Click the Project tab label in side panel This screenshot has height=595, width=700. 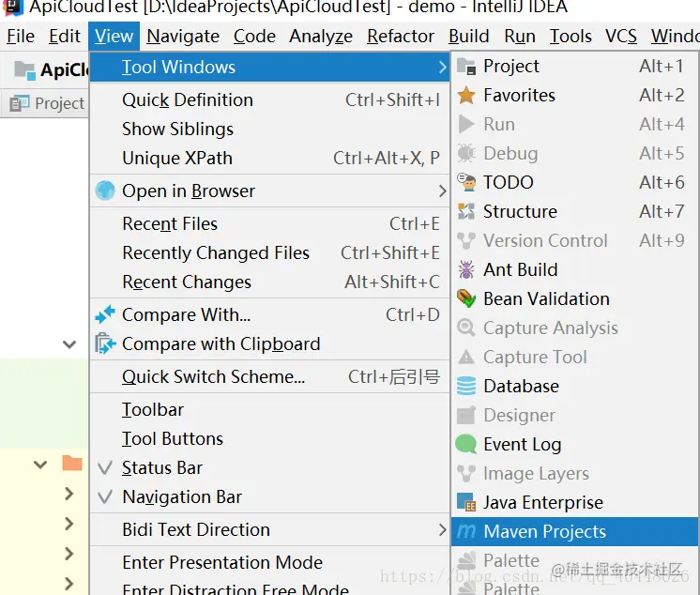[59, 103]
